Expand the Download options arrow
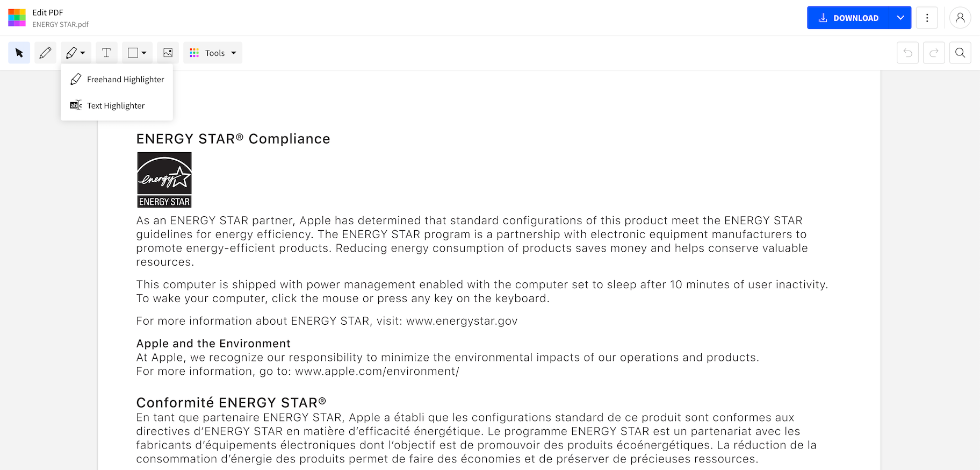This screenshot has width=980, height=470. [x=900, y=18]
